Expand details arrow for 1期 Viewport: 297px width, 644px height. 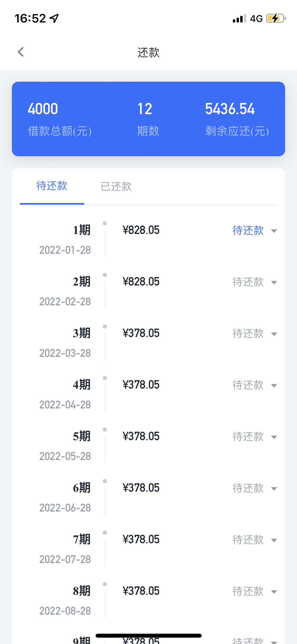pyautogui.click(x=274, y=231)
